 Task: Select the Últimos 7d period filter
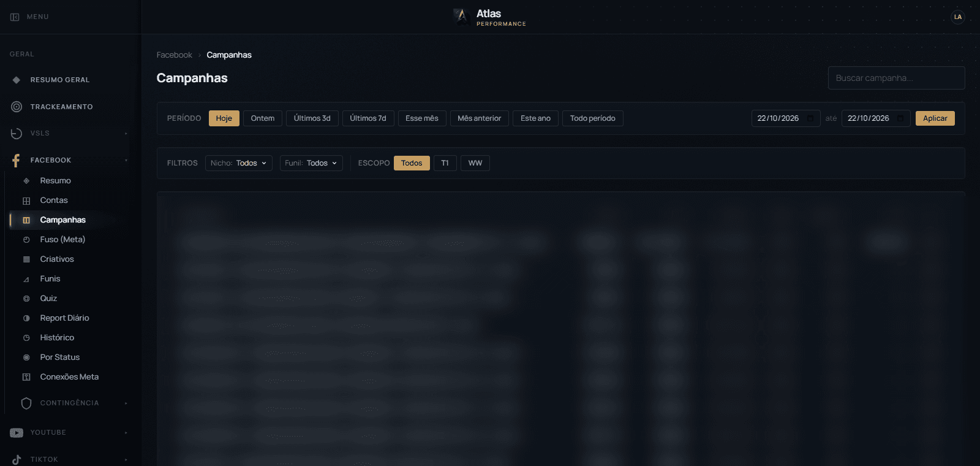(x=368, y=118)
